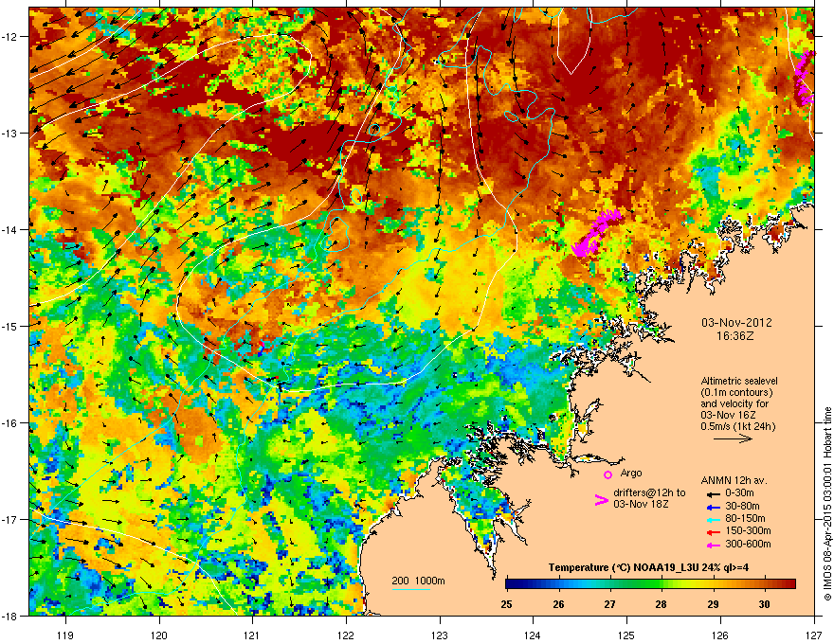Viewport: 834px width, 644px height.
Task: Click the '03-Nov 18Z' drifters date text
Action: point(641,504)
